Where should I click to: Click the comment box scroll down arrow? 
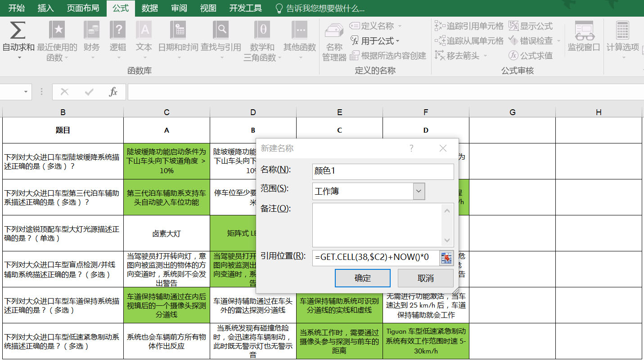447,241
